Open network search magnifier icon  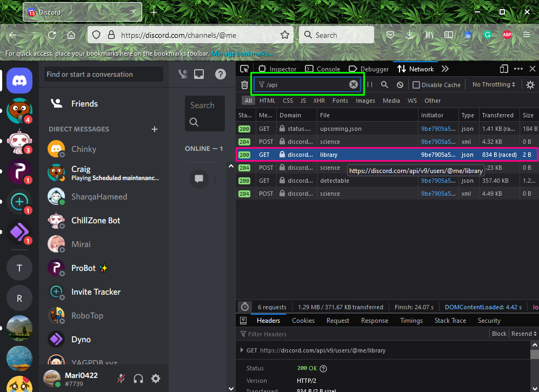click(385, 84)
